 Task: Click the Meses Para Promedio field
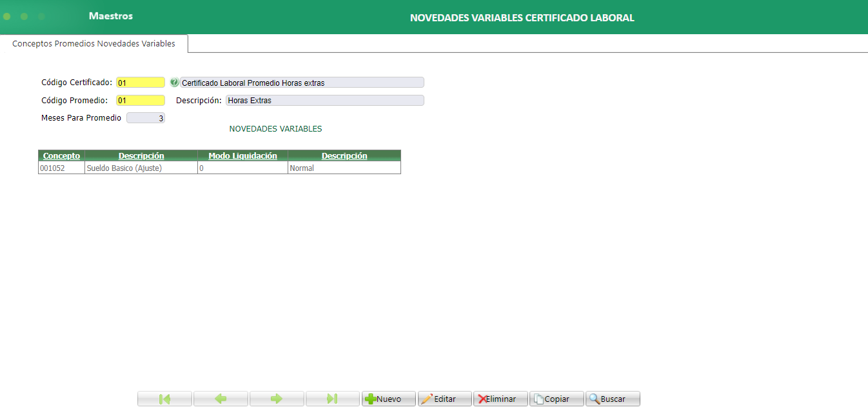pos(145,117)
